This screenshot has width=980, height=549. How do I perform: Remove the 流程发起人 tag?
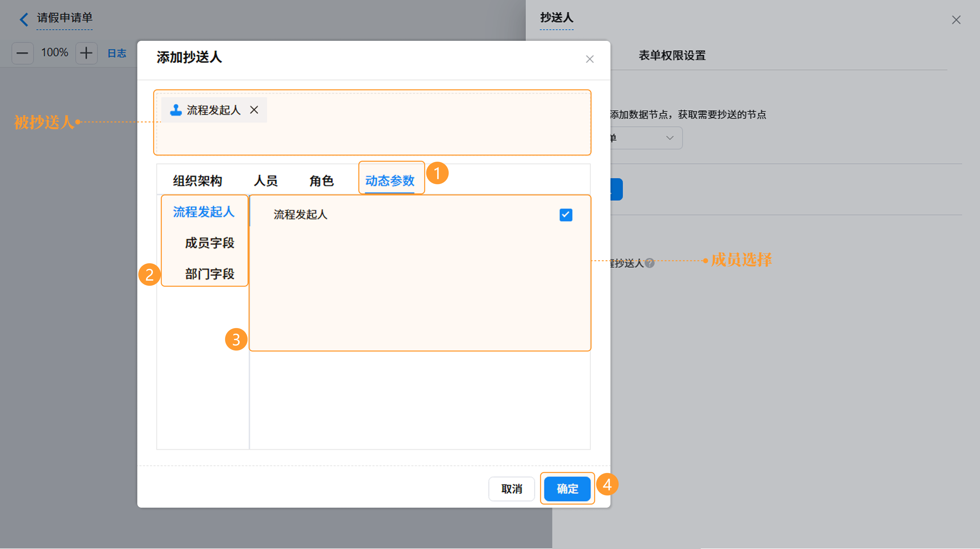(254, 110)
